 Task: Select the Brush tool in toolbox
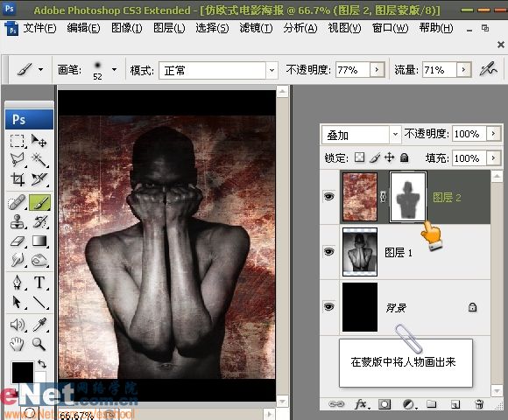(x=39, y=202)
